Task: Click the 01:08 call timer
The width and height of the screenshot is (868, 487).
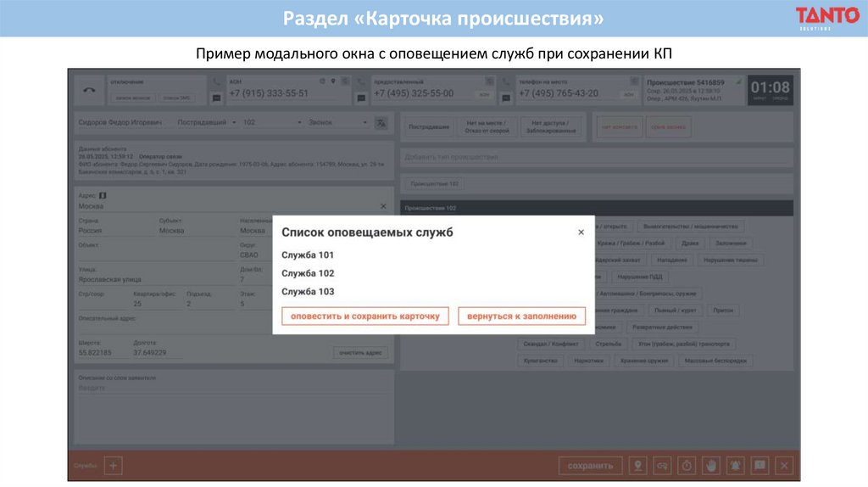Action: 770,90
